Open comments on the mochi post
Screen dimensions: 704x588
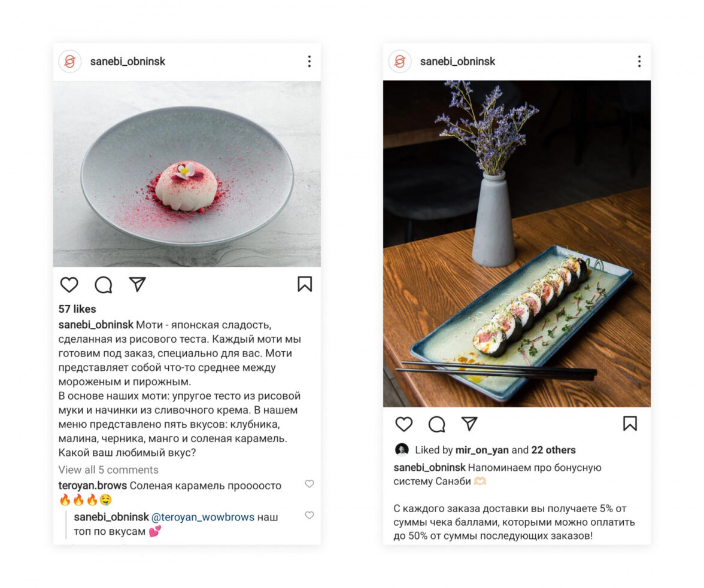pyautogui.click(x=103, y=284)
